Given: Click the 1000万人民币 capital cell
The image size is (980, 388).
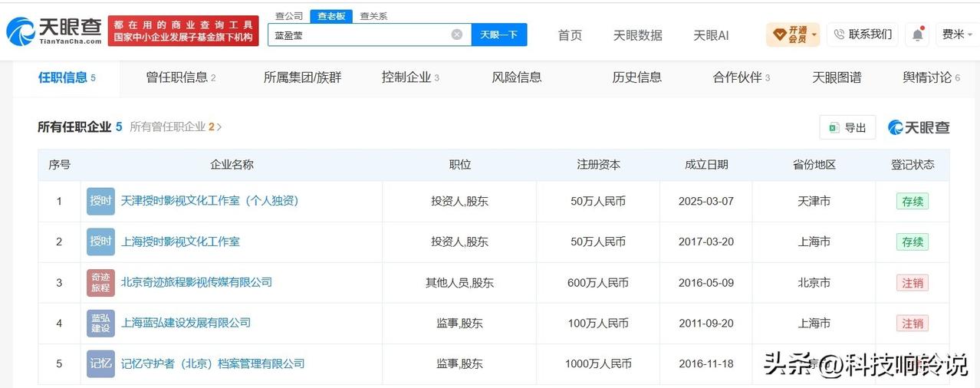Looking at the screenshot, I should (x=598, y=363).
